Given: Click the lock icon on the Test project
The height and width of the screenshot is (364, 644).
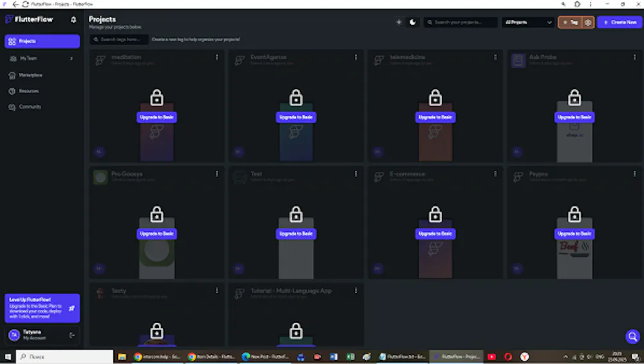Looking at the screenshot, I should tap(296, 215).
